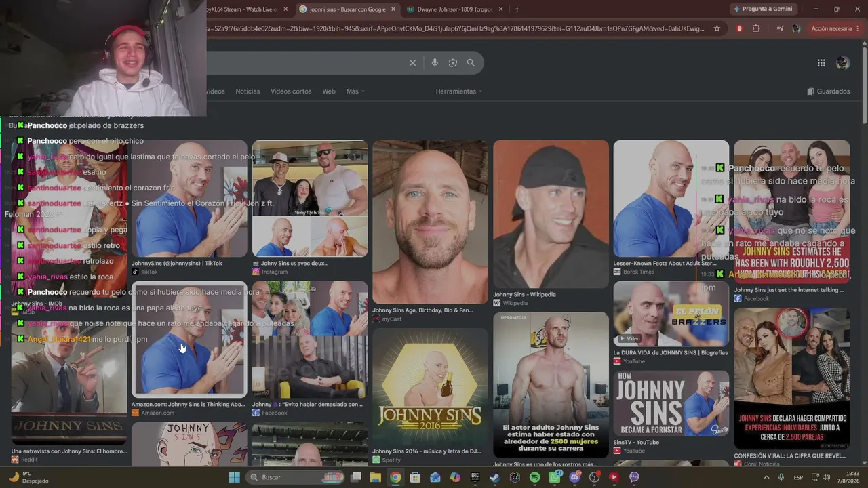Launch Steam from the taskbar
Viewport: 868px width, 488px height.
coord(495,477)
